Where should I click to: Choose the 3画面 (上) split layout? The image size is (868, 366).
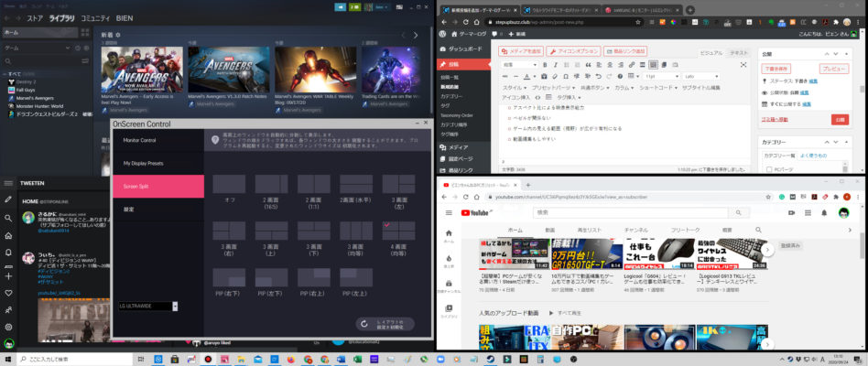pos(271,231)
